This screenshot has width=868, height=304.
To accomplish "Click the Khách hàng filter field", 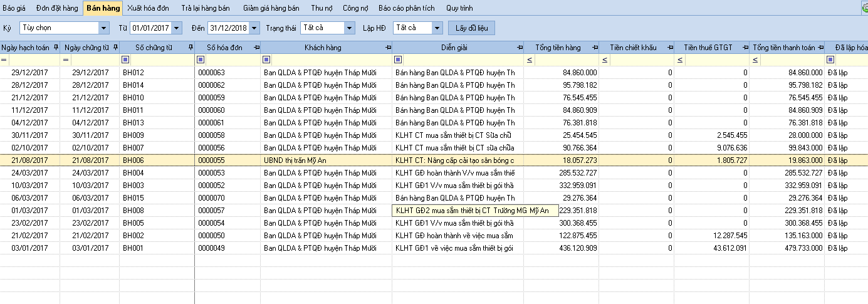I will point(331,60).
